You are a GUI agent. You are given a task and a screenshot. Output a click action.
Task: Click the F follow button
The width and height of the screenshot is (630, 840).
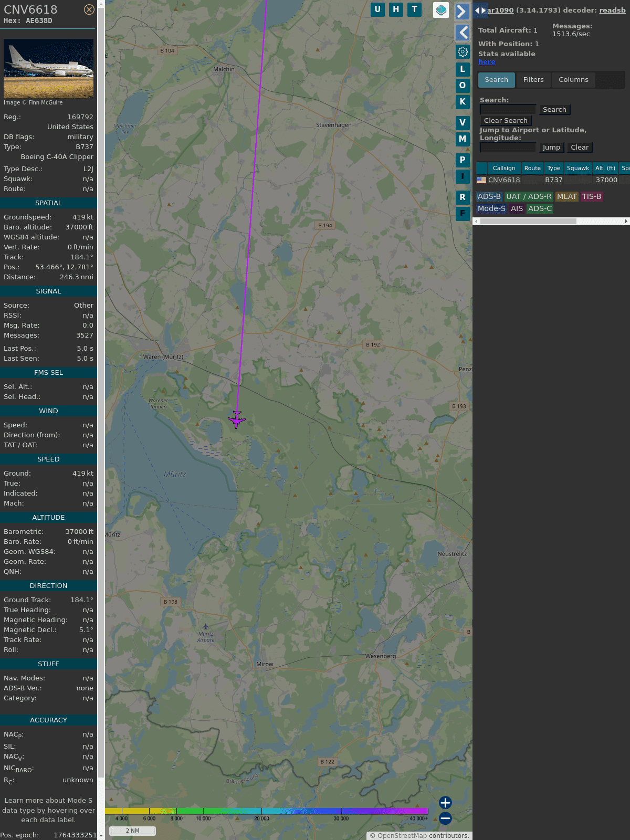click(463, 214)
